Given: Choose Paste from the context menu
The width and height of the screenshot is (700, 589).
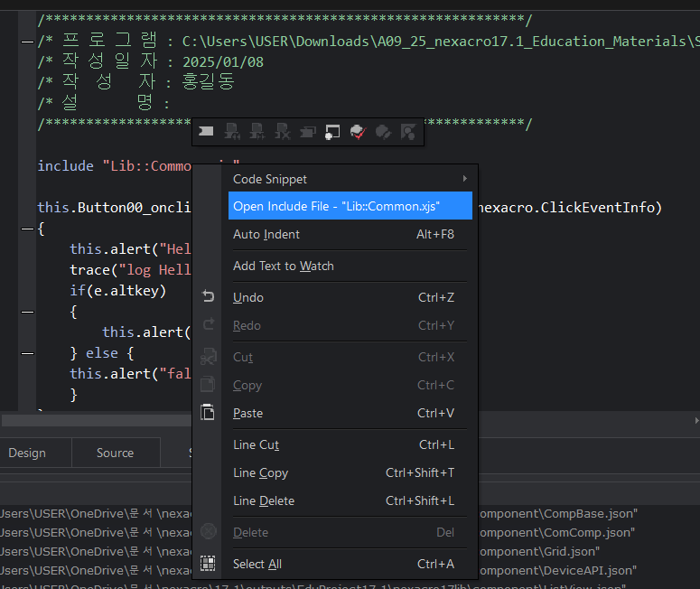Looking at the screenshot, I should tap(350, 413).
